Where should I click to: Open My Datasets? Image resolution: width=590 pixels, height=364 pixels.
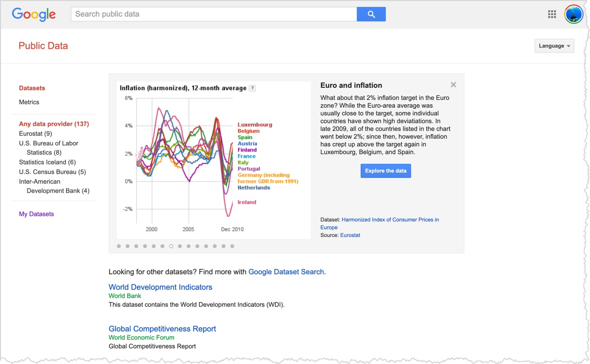(x=36, y=214)
